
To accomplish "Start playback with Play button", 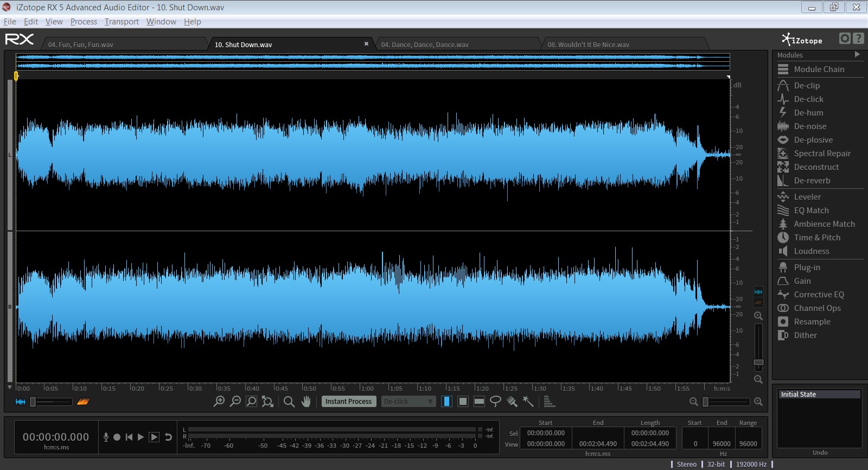I will point(141,437).
